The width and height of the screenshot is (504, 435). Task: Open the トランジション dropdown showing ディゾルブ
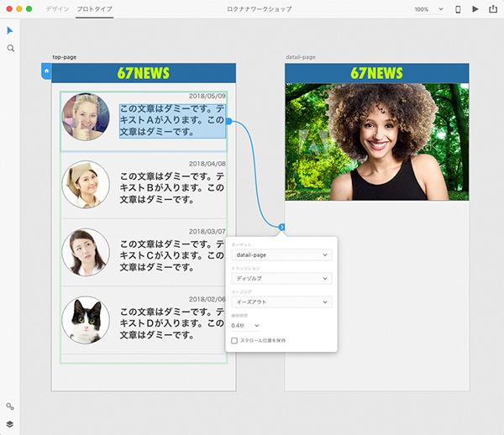click(281, 278)
